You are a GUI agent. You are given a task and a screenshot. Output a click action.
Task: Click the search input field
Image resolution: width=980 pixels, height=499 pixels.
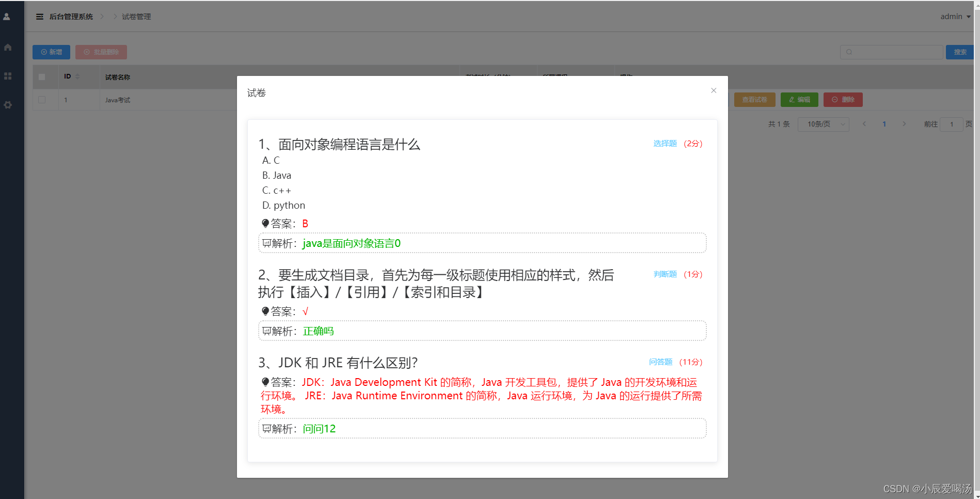click(891, 52)
